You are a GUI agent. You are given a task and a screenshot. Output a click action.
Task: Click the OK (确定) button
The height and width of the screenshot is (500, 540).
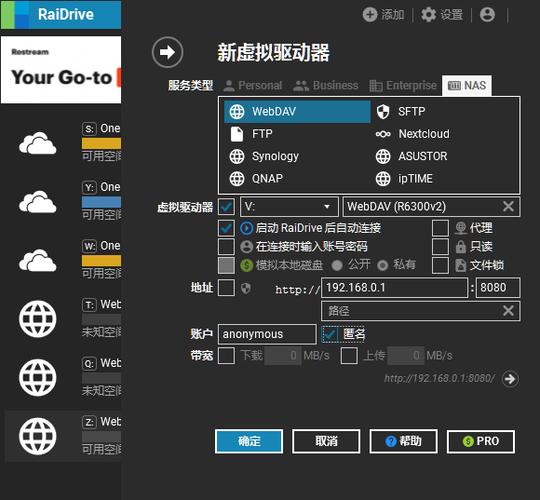249,441
